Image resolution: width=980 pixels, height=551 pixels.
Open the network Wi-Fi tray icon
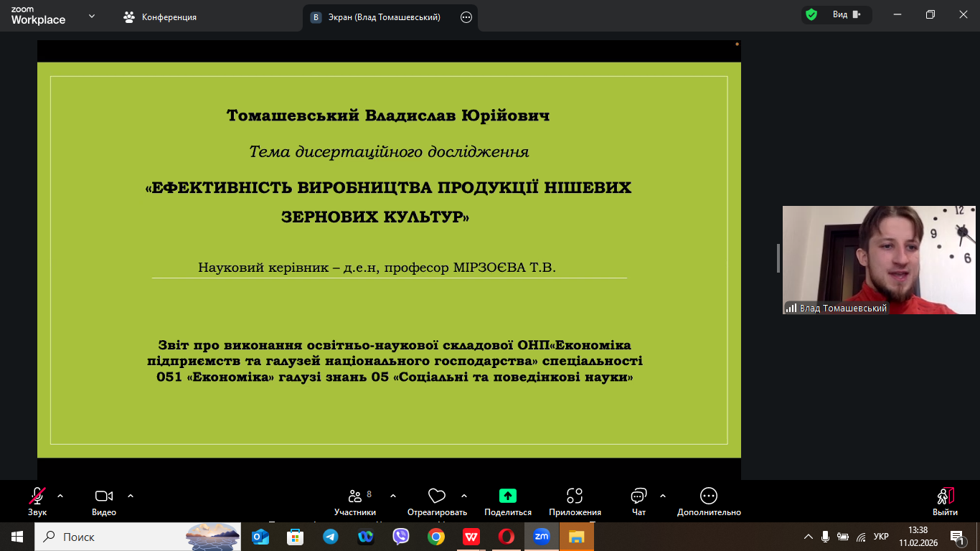pos(861,537)
